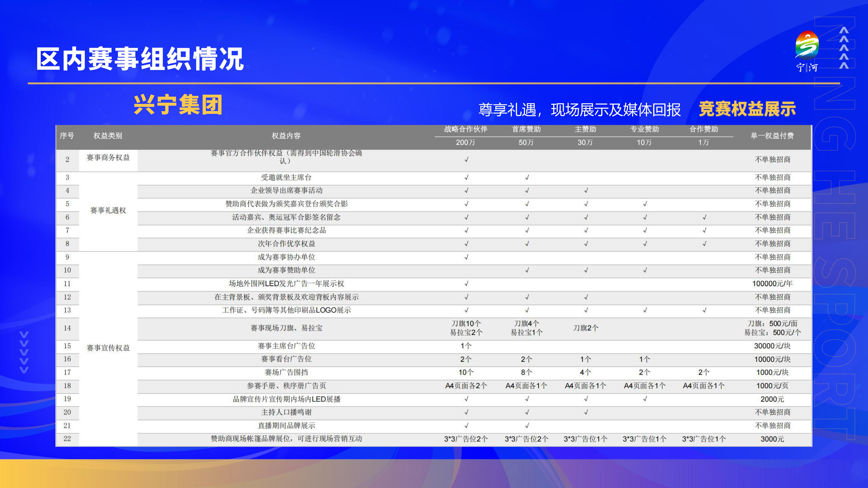Click the 成为赛事协办单位 row text
868x488 pixels.
point(286,257)
